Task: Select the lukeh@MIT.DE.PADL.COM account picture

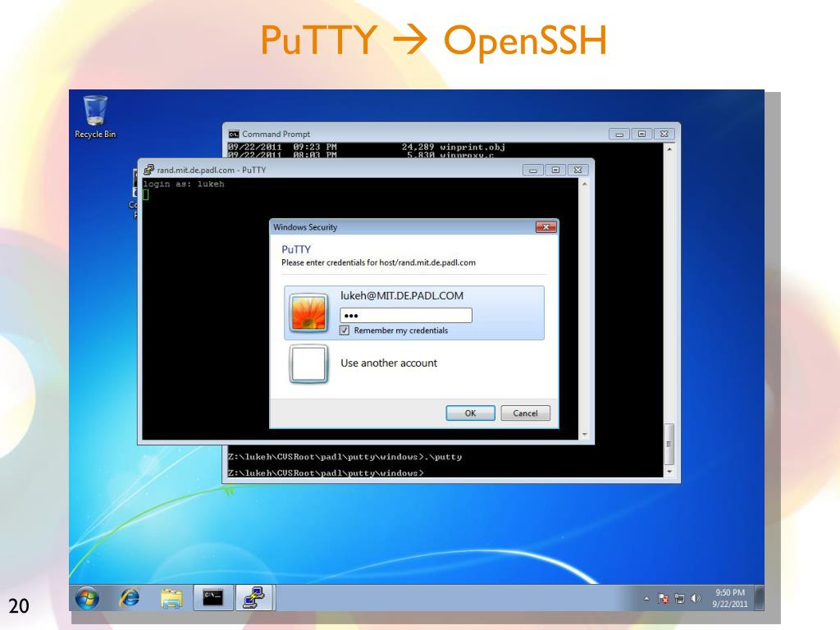Action: point(308,313)
